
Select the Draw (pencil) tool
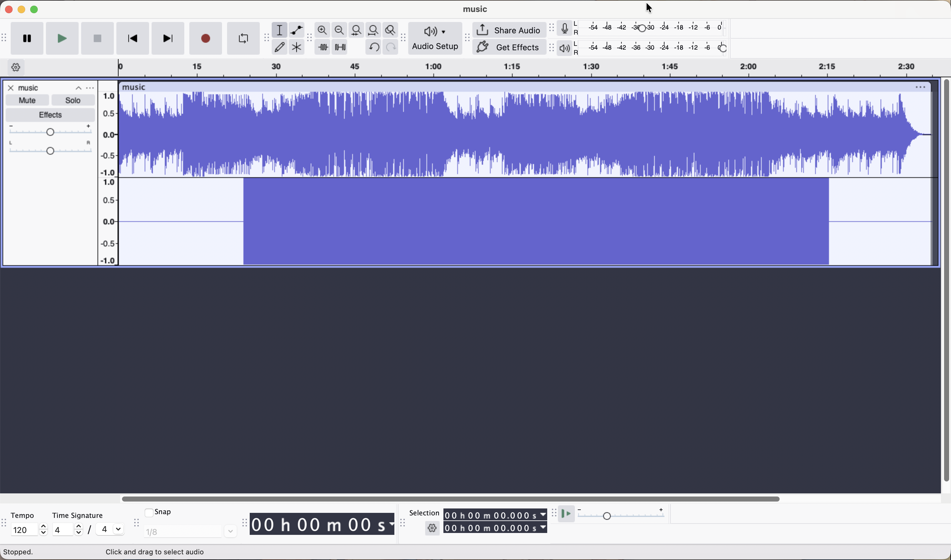279,47
